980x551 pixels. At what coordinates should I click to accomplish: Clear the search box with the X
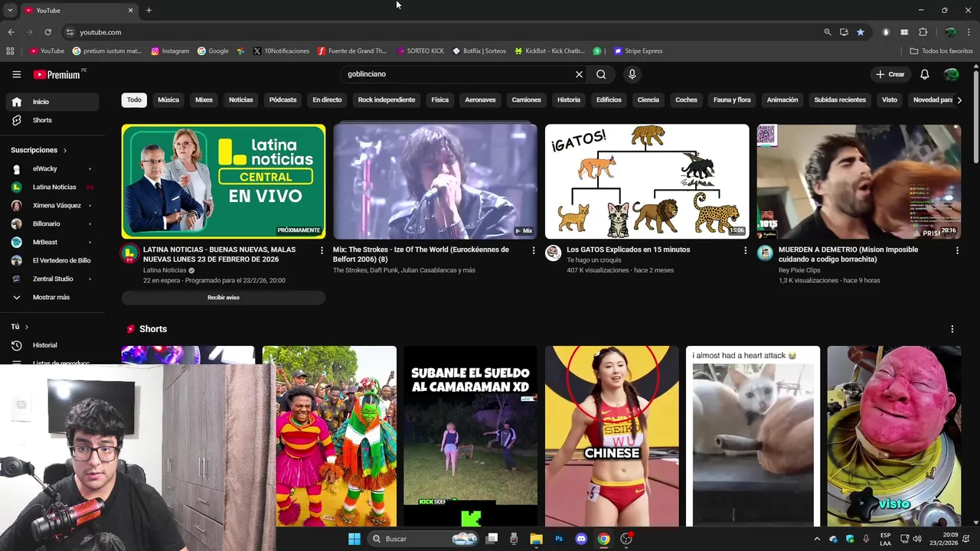point(579,74)
